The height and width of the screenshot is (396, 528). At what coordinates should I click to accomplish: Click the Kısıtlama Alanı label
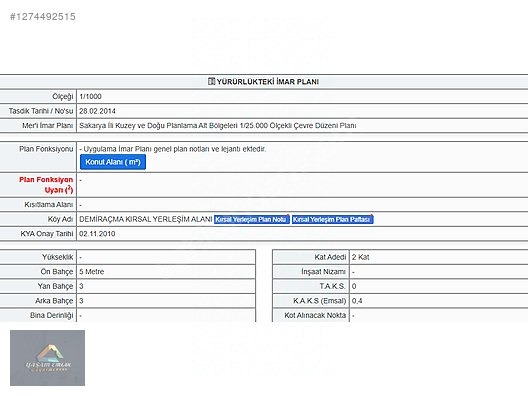48,205
